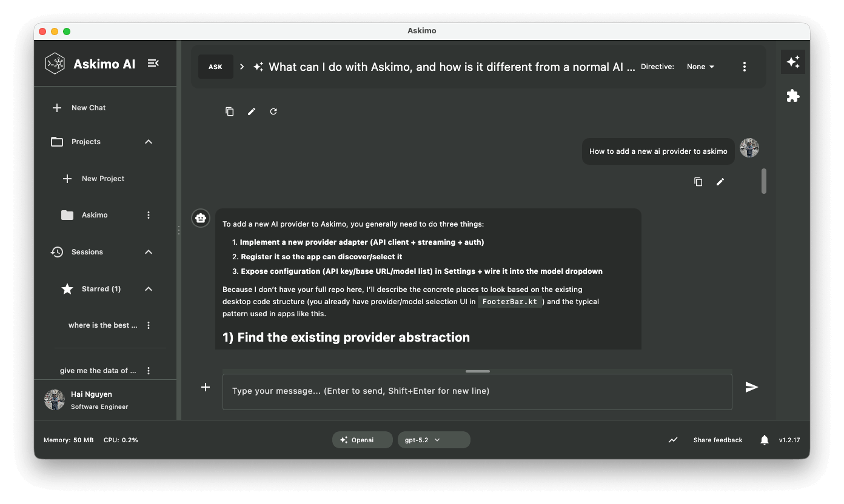Screen dimensions: 844x504
Task: Collapse the Sessions section
Action: (149, 252)
